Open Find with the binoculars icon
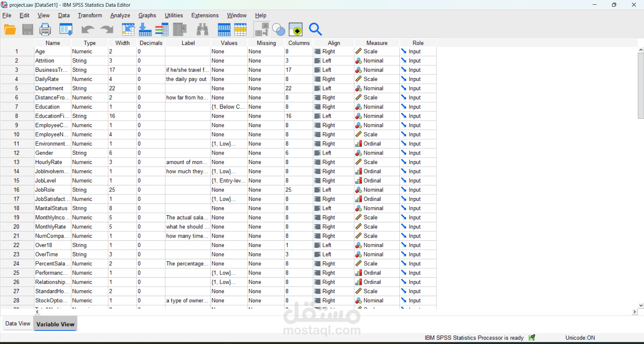This screenshot has width=644, height=344. pyautogui.click(x=202, y=30)
